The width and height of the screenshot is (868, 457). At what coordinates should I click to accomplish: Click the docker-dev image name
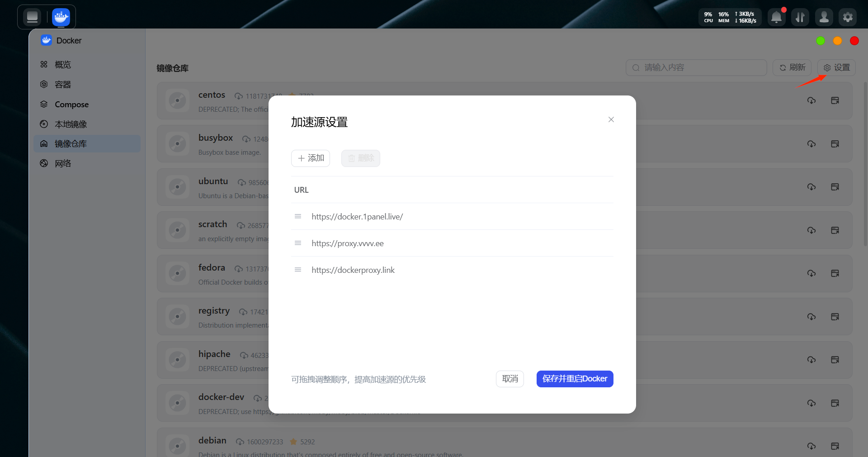(221, 397)
